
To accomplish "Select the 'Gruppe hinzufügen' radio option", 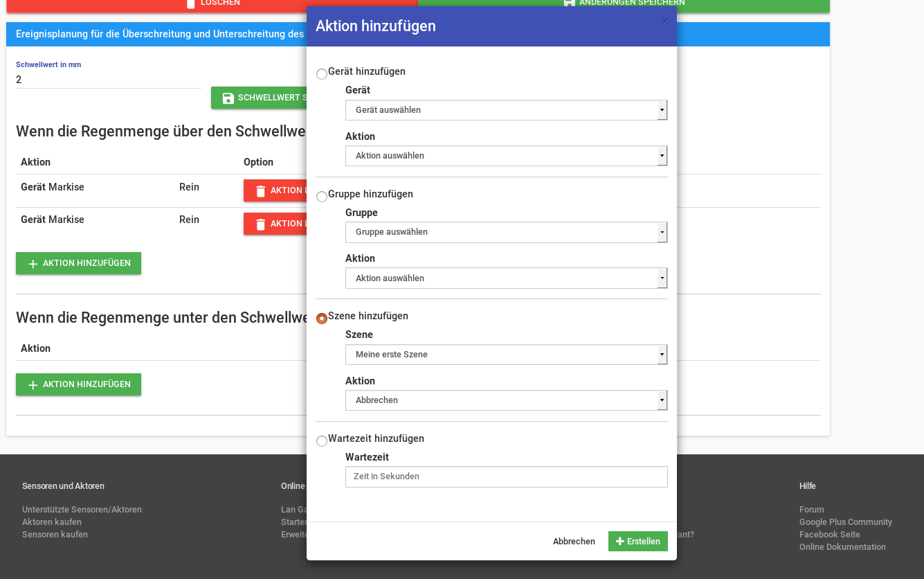I will pyautogui.click(x=322, y=197).
